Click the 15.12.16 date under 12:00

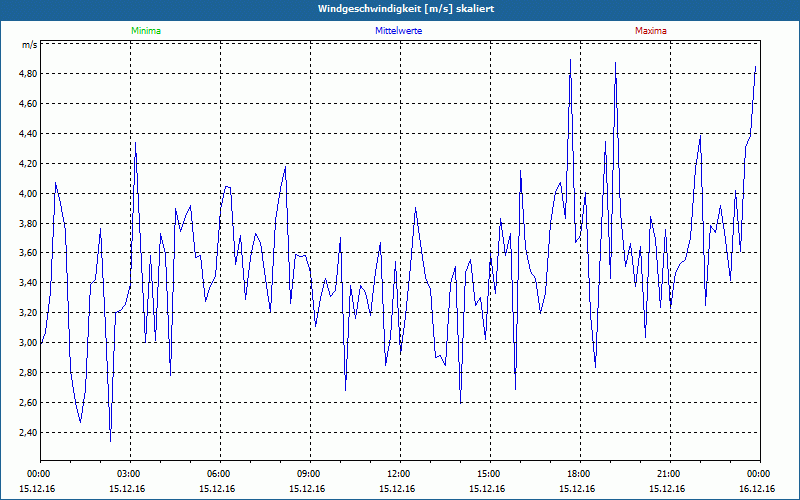click(397, 489)
